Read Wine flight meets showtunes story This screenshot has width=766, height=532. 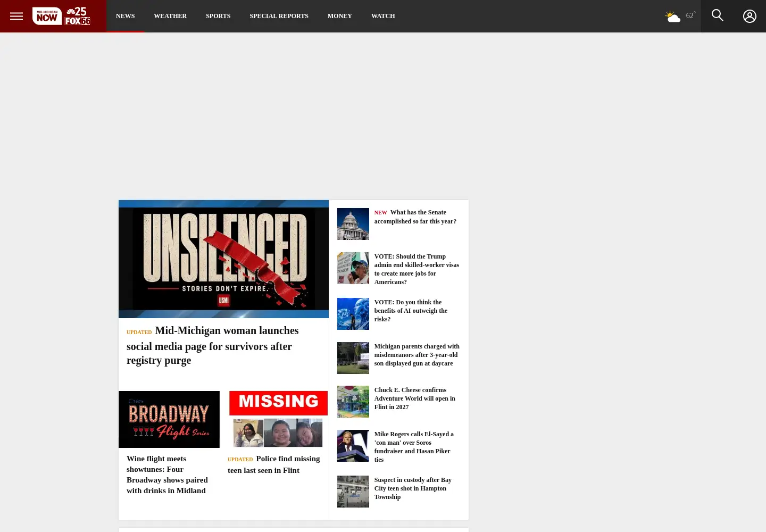pos(168,475)
